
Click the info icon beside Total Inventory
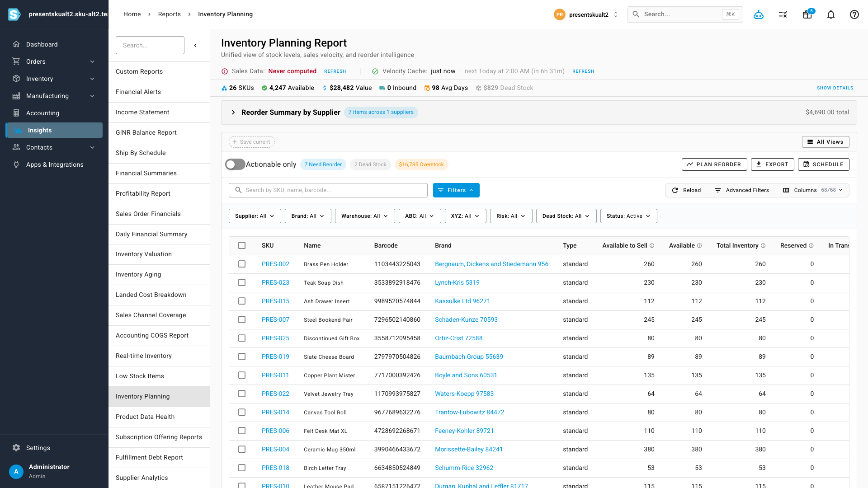point(763,246)
